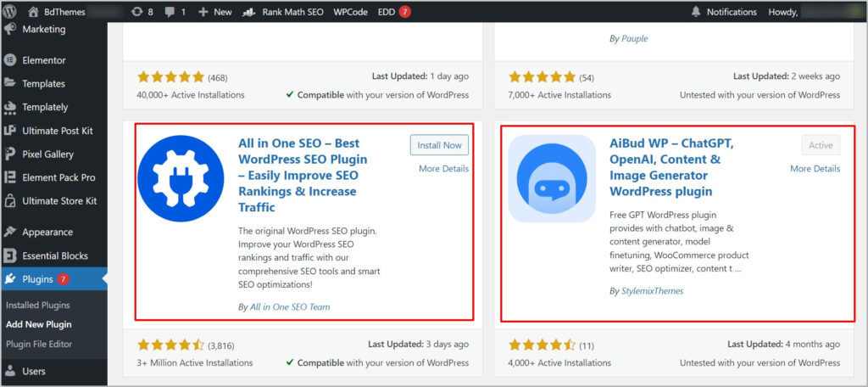Click the Notifications bell icon
Viewport: 868px width, 387px height.
pyautogui.click(x=696, y=12)
